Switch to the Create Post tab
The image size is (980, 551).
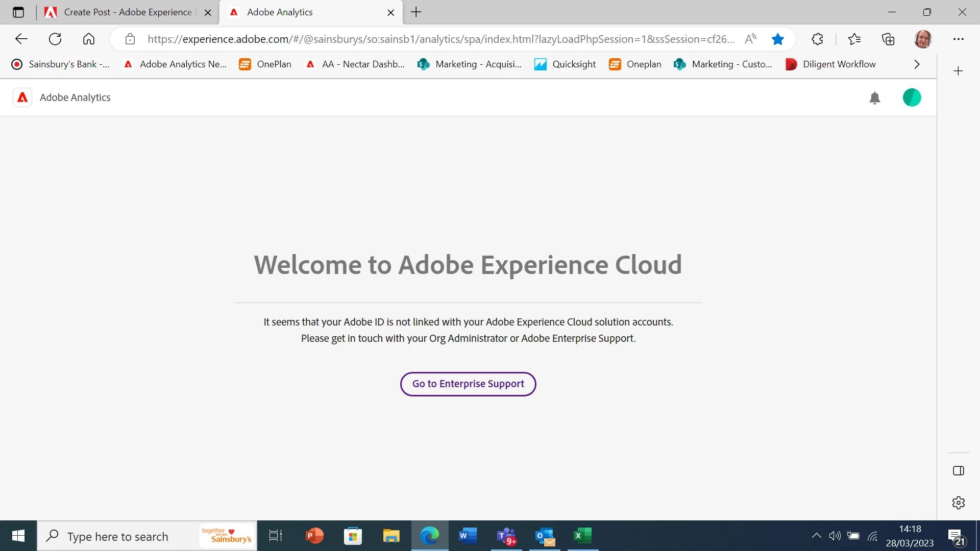122,12
